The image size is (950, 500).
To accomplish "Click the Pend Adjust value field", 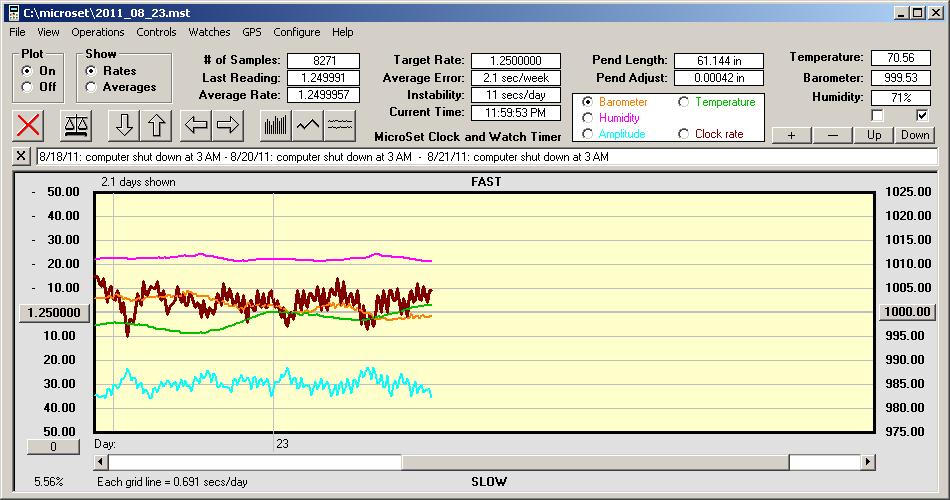I will (x=719, y=78).
